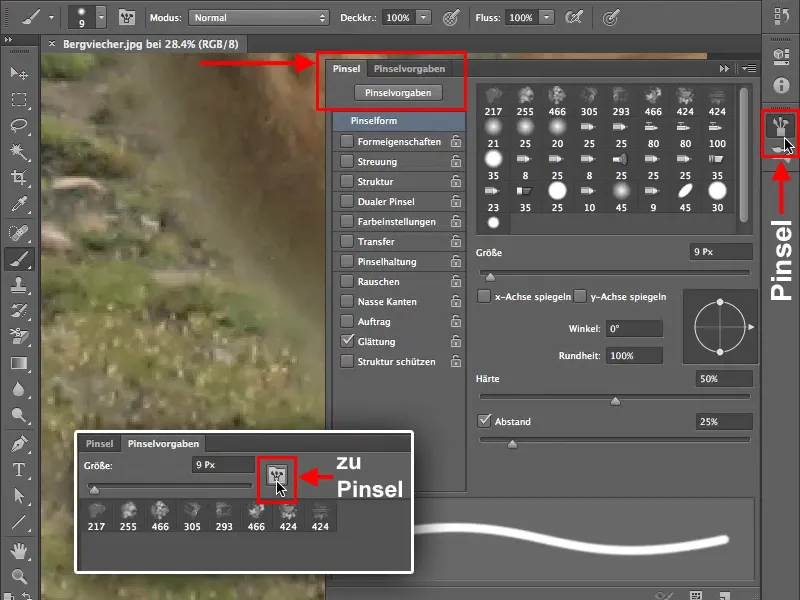Disable Glättung checkbox
Image resolution: width=800 pixels, height=600 pixels.
(x=347, y=341)
